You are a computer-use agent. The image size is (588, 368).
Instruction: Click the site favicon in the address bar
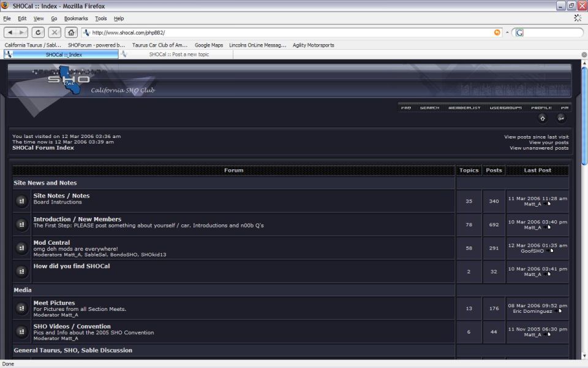(86, 33)
